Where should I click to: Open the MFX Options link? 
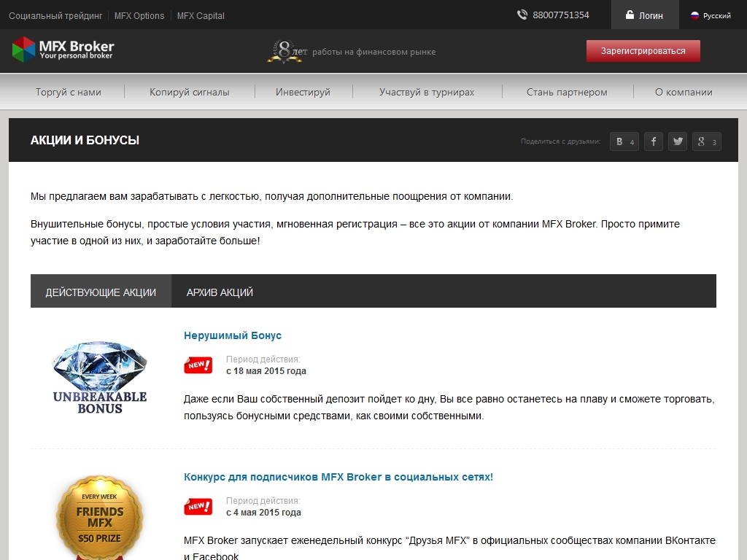tap(139, 15)
